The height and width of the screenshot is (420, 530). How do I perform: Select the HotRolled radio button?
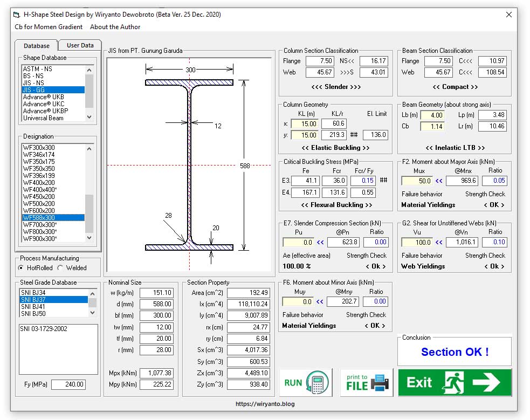[x=21, y=268]
